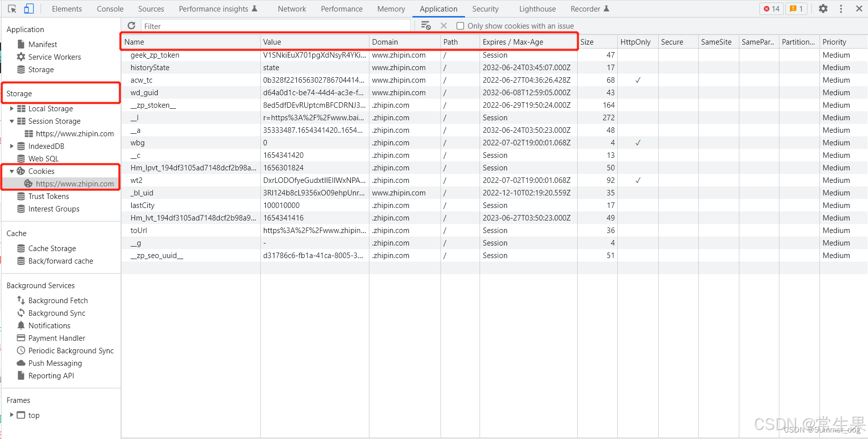Screen dimensions: 868x439
Task: Switch to the Security tab
Action: [485, 9]
